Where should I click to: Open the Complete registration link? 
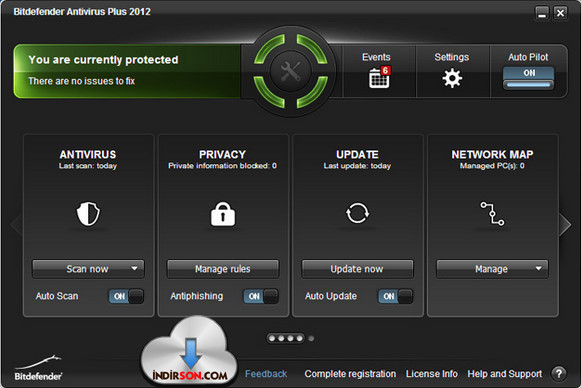[350, 374]
